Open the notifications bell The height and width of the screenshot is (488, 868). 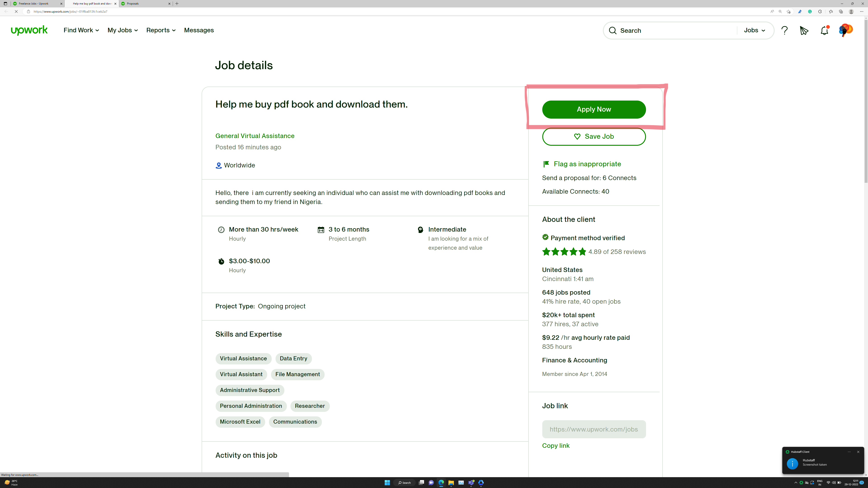click(824, 30)
